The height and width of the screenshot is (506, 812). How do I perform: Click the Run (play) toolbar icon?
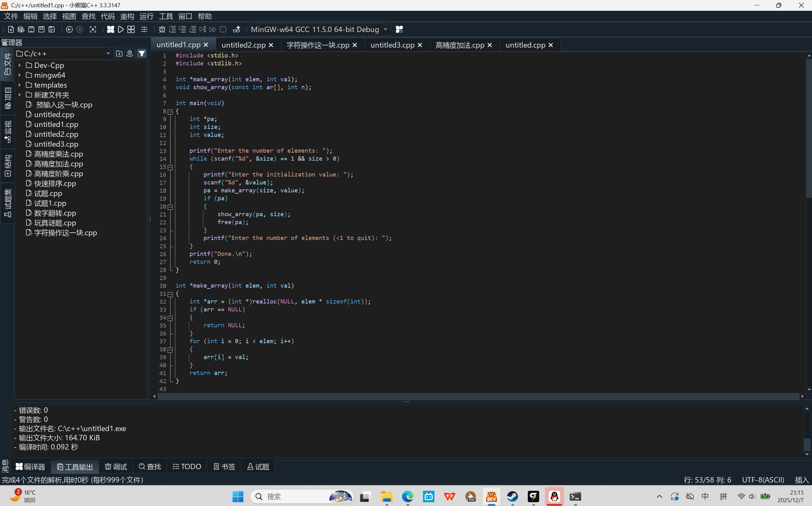pyautogui.click(x=120, y=30)
